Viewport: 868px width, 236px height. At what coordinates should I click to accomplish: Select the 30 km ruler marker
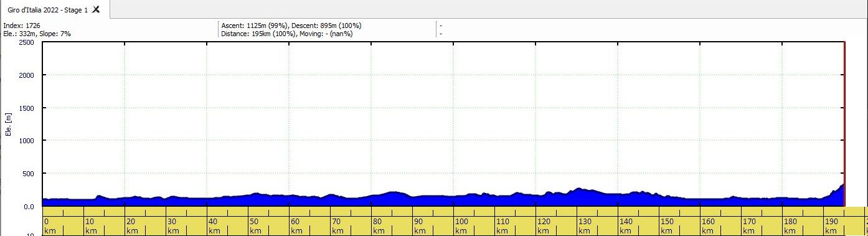(x=173, y=226)
